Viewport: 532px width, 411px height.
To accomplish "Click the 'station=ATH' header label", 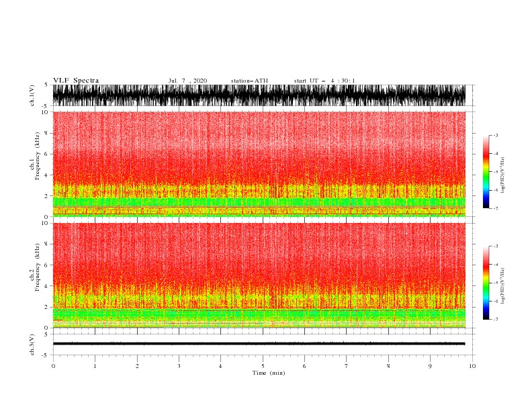I will (x=249, y=81).
